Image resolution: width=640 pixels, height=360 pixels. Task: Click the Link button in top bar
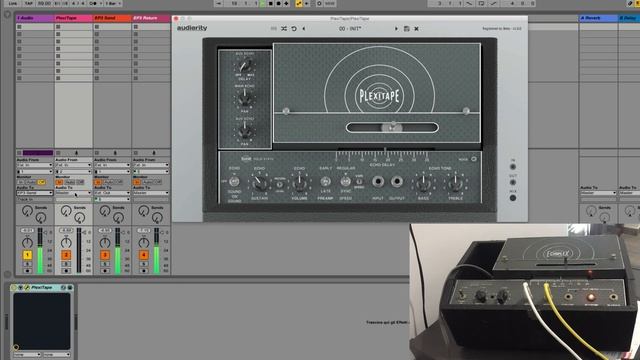click(13, 3)
